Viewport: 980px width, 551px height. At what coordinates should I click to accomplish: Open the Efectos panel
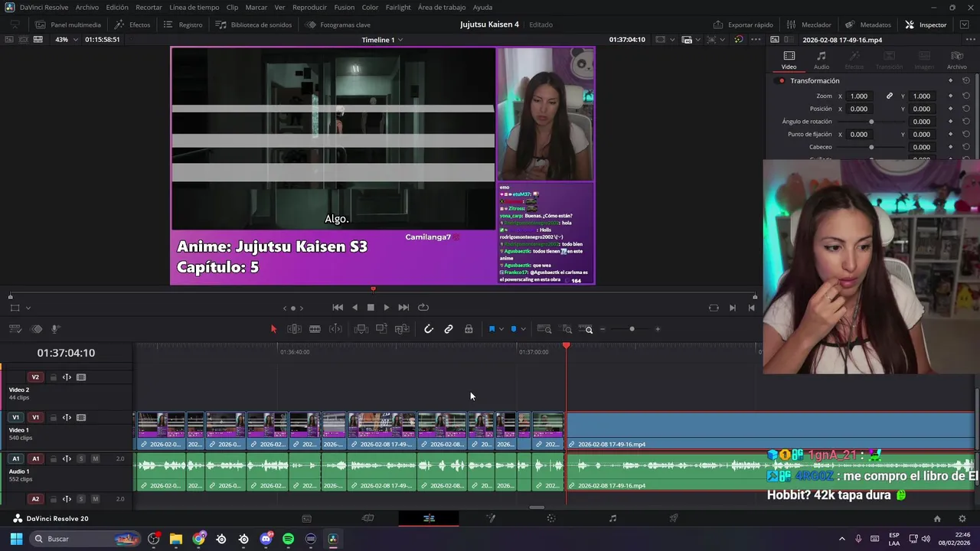(132, 24)
